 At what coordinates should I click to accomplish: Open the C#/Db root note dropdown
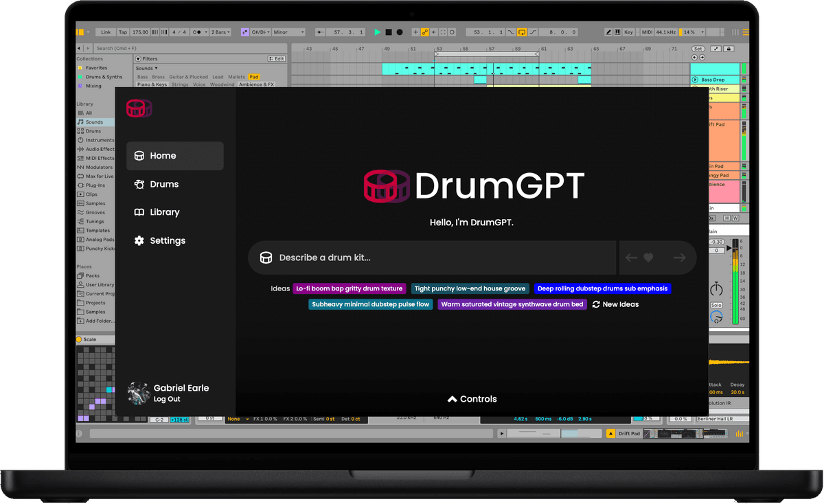pyautogui.click(x=261, y=32)
